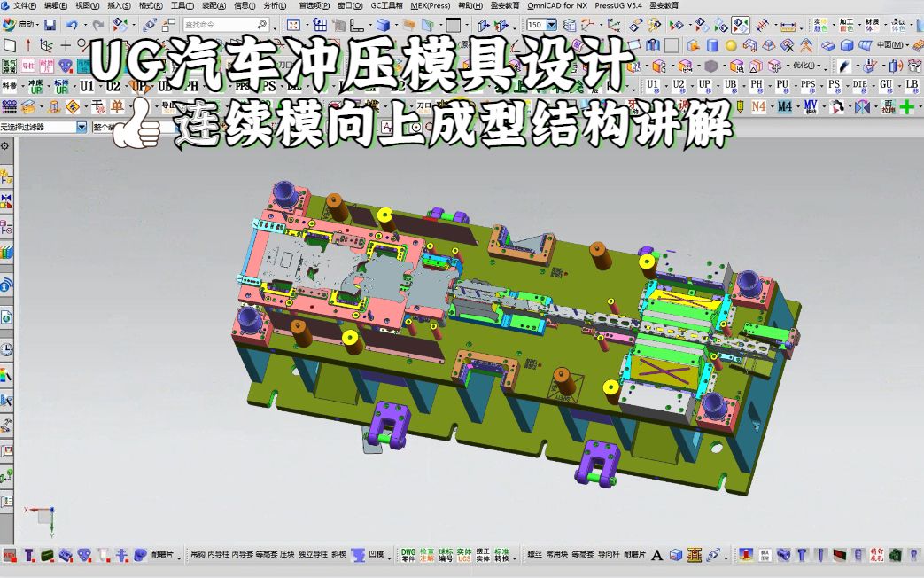This screenshot has width=924, height=578.
Task: Open the 分析(L) menu
Action: [275, 5]
